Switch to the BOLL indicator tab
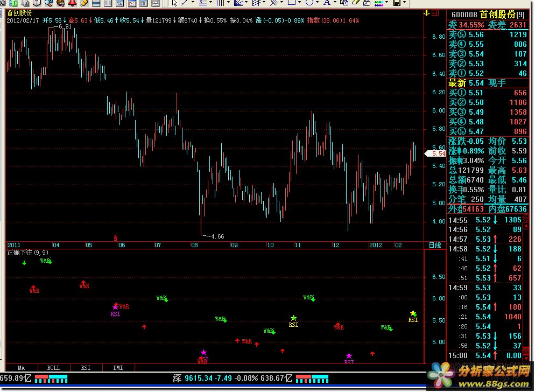This screenshot has height=392, width=535. pyautogui.click(x=54, y=368)
